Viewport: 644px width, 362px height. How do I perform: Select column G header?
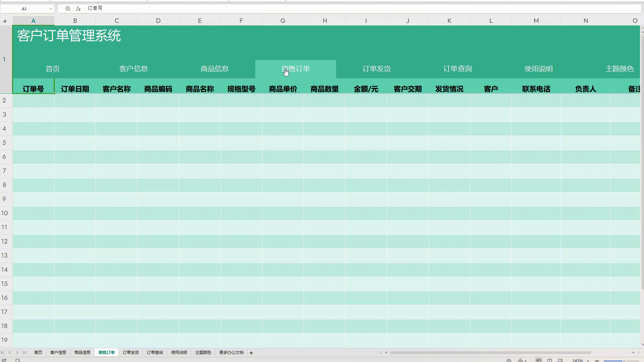point(283,21)
